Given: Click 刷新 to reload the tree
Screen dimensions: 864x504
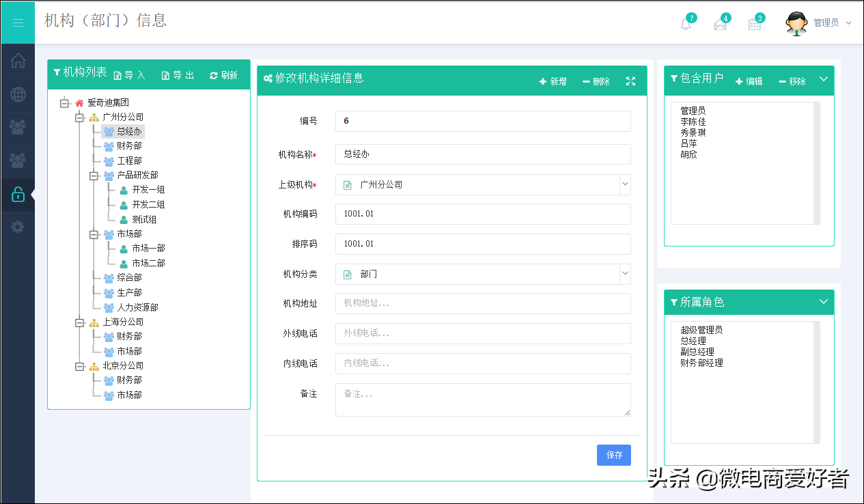Looking at the screenshot, I should click(223, 75).
